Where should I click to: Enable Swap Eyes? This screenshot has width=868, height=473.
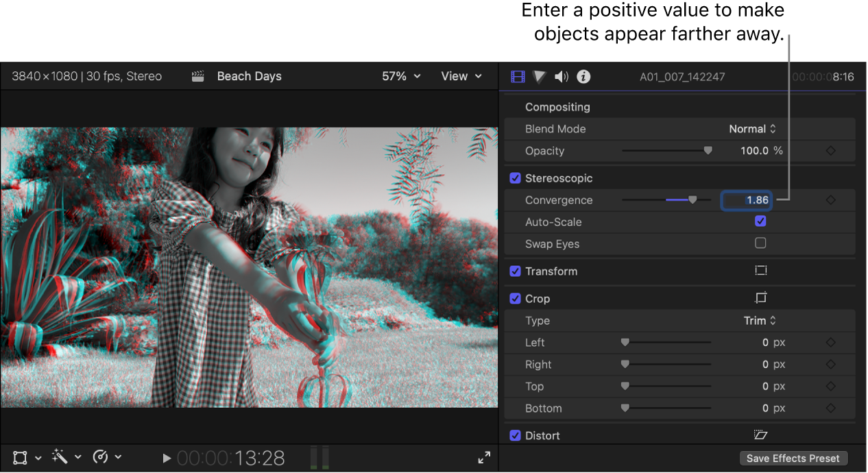click(x=760, y=243)
